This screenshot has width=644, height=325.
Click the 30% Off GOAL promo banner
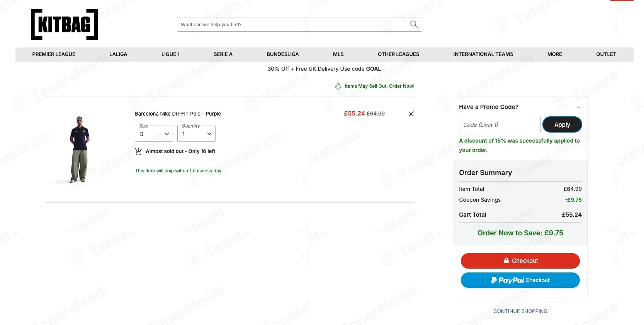(324, 69)
